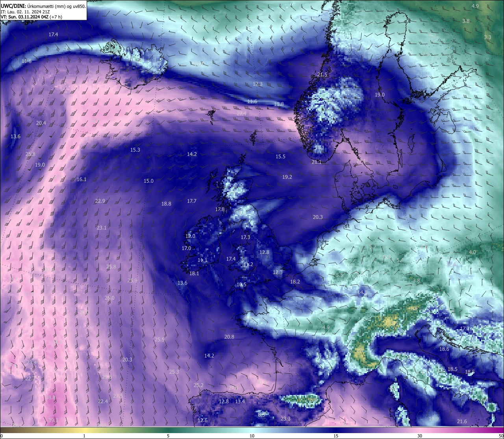Click the map value 23.3
This screenshot has width=504, height=439.
(285, 419)
